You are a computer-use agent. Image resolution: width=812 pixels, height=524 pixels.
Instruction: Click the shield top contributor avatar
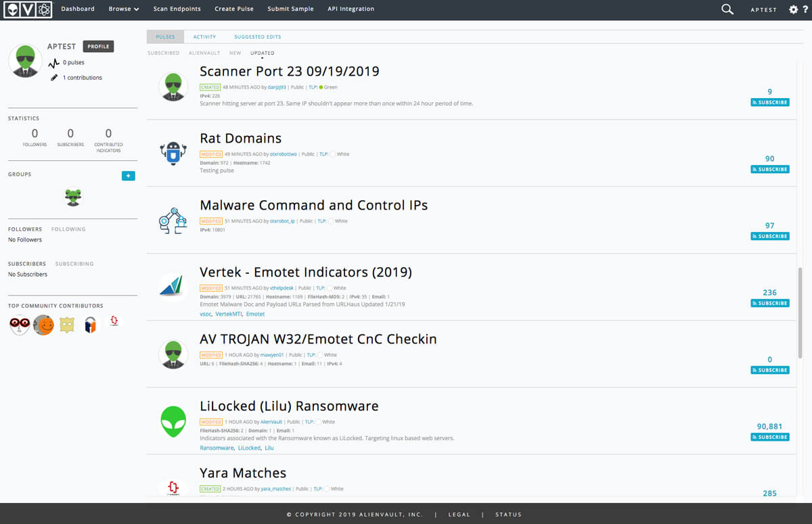tap(90, 325)
